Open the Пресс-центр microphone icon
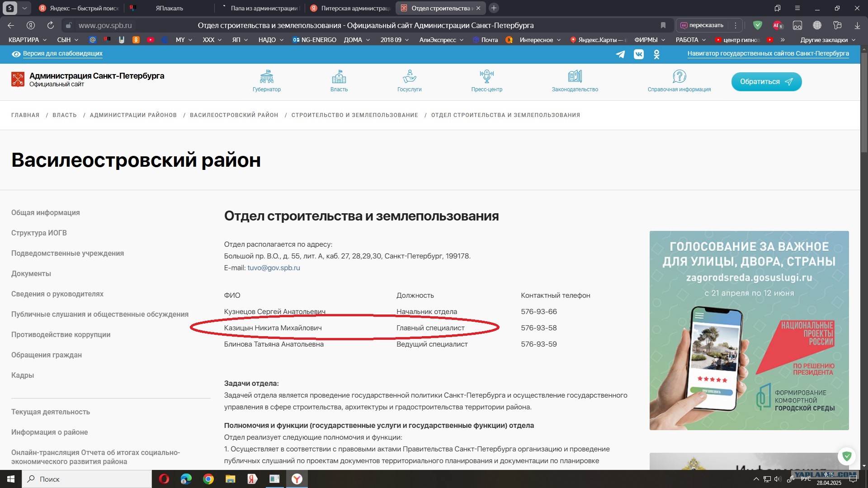Image resolution: width=868 pixels, height=488 pixels. pyautogui.click(x=487, y=76)
